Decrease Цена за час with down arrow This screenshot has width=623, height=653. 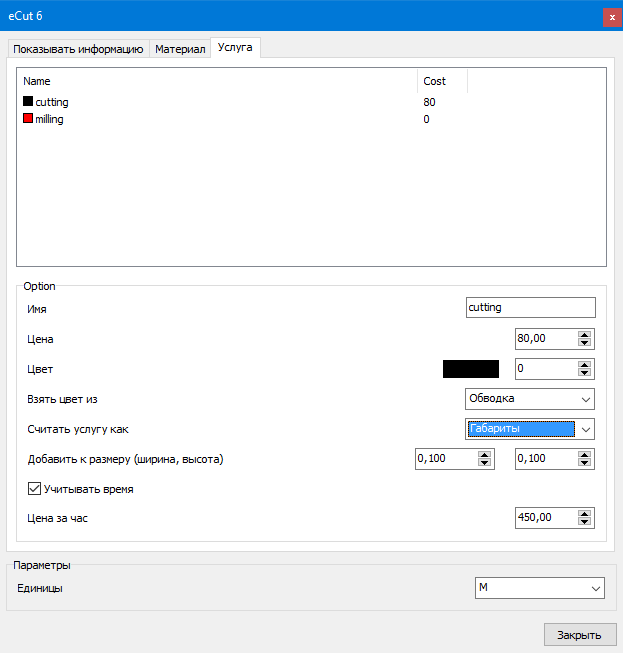pyautogui.click(x=585, y=523)
